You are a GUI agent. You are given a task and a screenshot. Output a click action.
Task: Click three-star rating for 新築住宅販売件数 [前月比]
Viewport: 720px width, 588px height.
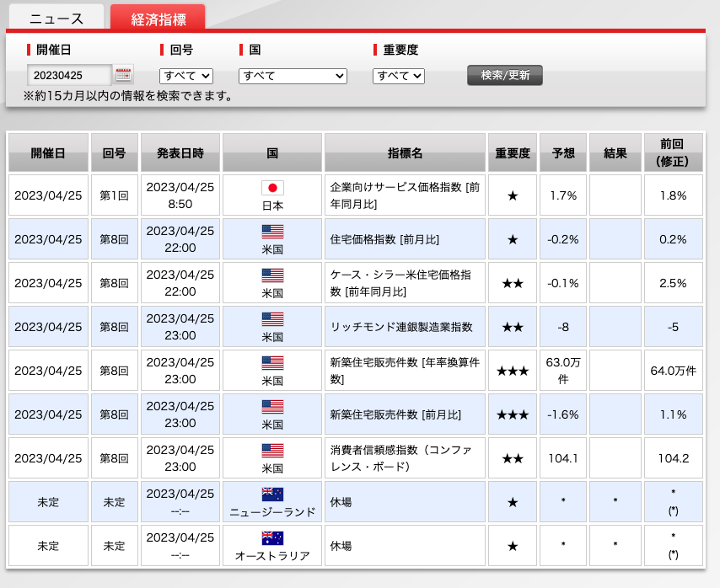point(513,415)
